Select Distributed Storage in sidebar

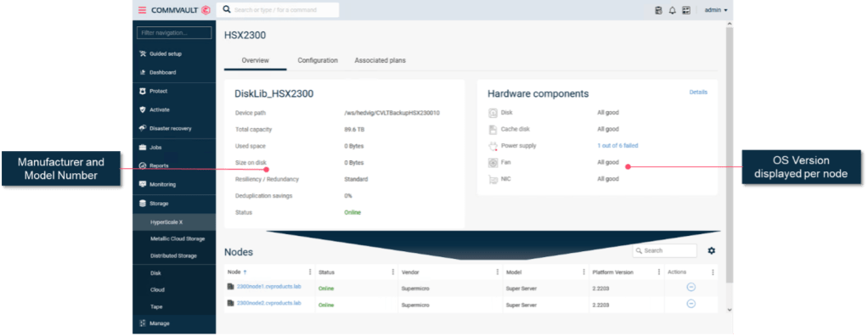point(174,256)
